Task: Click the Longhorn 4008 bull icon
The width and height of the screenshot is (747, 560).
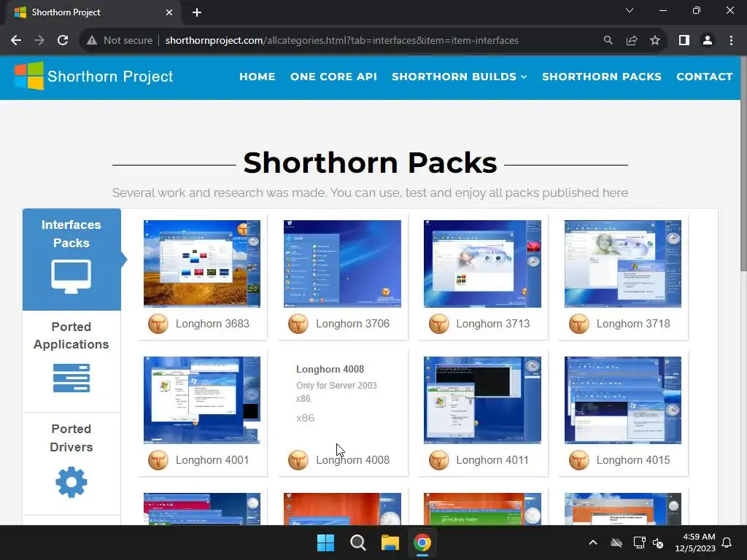Action: pos(298,460)
